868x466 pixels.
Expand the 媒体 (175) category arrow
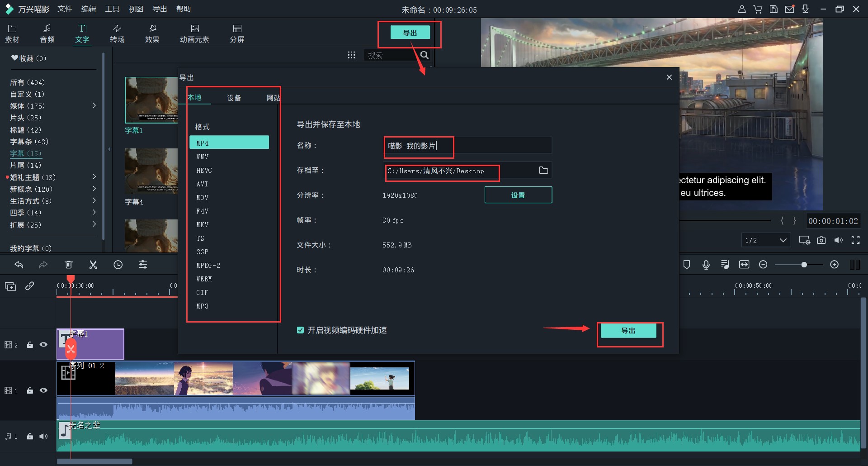point(94,105)
